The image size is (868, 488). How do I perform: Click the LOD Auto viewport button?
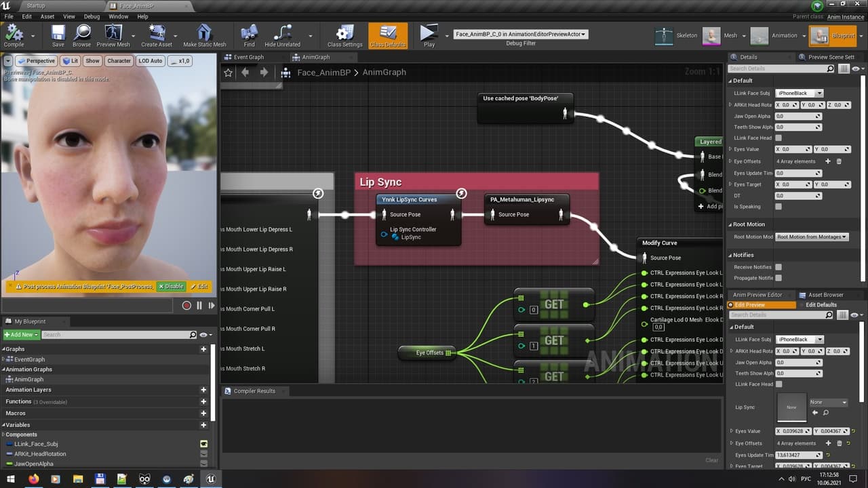point(151,61)
